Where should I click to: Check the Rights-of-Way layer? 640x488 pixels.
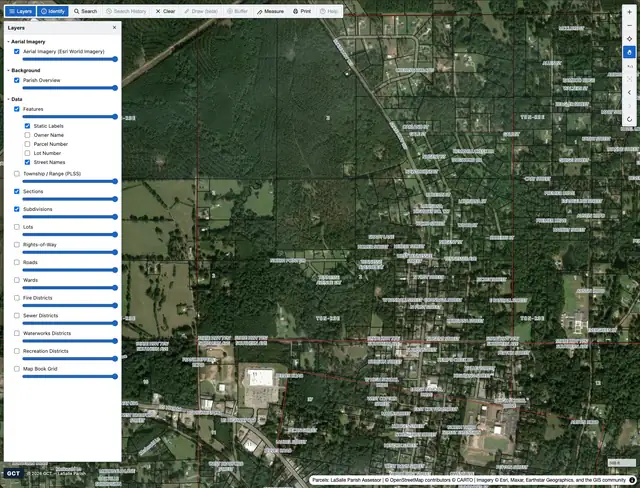pyautogui.click(x=17, y=245)
